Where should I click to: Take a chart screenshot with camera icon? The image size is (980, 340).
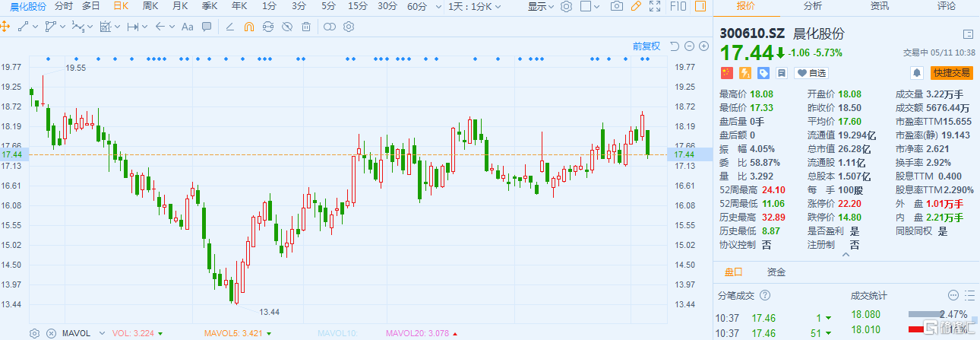617,7
